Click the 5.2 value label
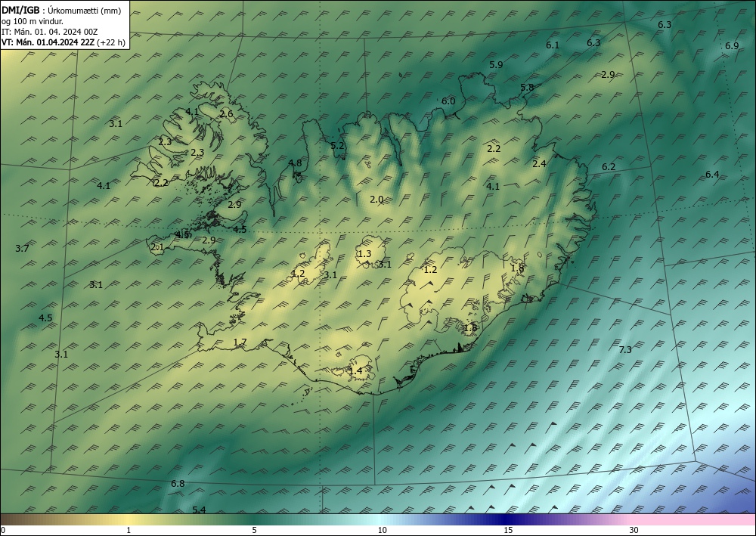 point(337,145)
